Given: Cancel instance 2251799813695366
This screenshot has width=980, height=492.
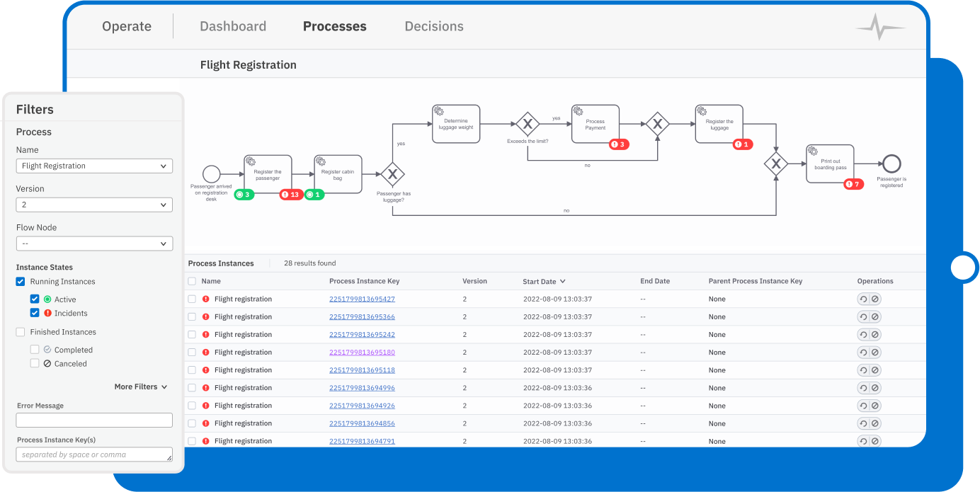Looking at the screenshot, I should (875, 317).
